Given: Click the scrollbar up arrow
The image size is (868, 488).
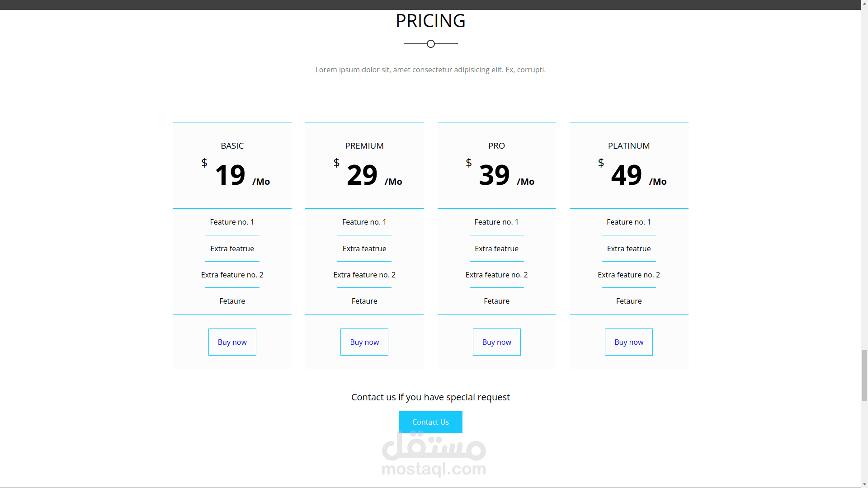Looking at the screenshot, I should [864, 5].
